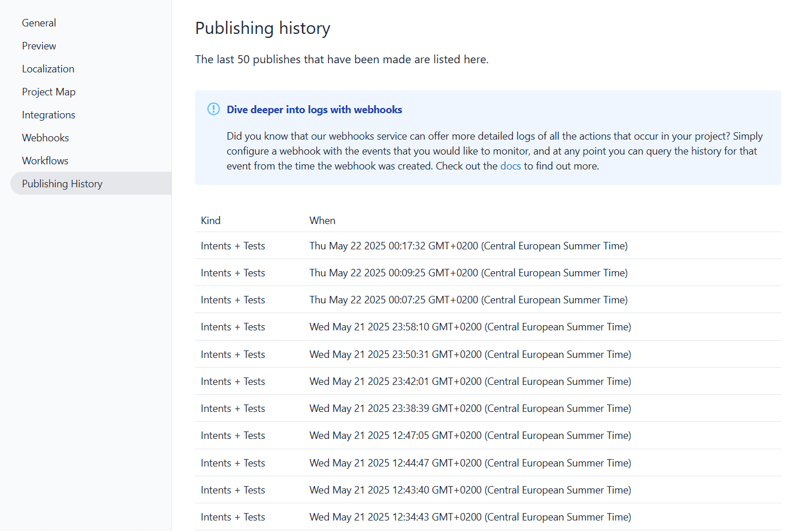Select the publish entry at 12:34:43

tap(488, 517)
